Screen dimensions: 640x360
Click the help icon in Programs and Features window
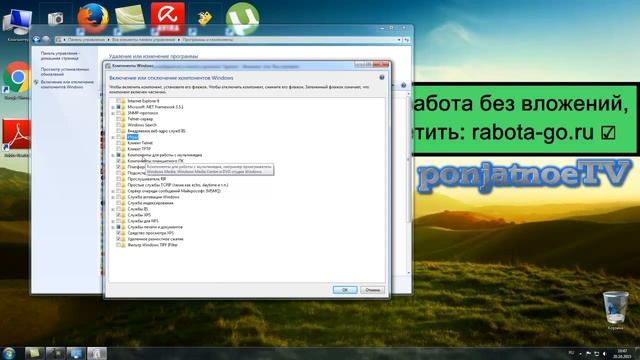tap(403, 85)
